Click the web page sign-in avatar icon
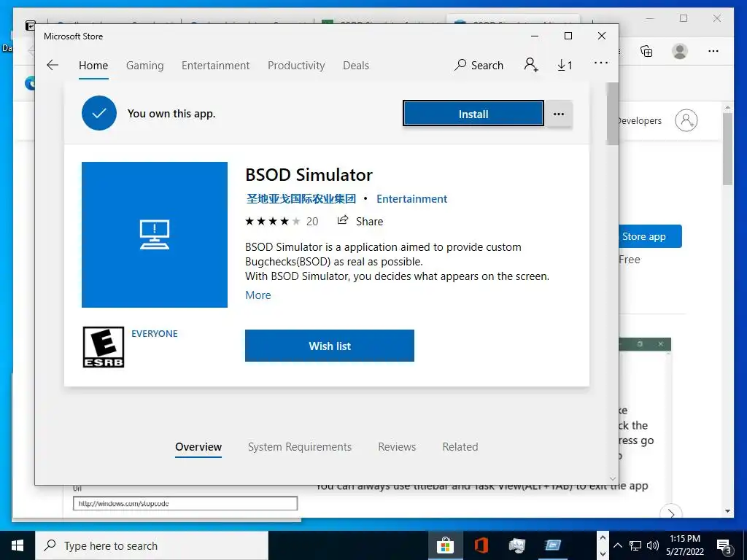The width and height of the screenshot is (747, 560). click(x=686, y=120)
